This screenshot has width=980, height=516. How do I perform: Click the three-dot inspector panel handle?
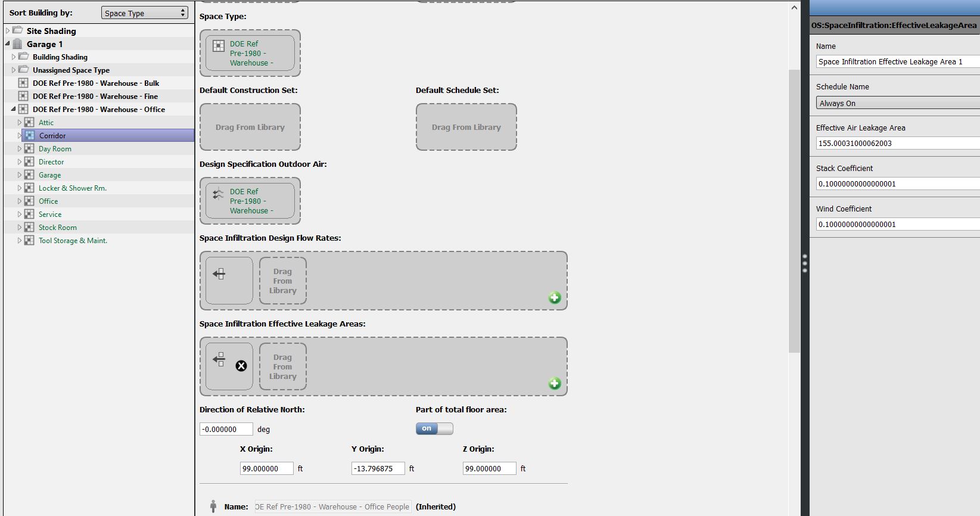[805, 263]
